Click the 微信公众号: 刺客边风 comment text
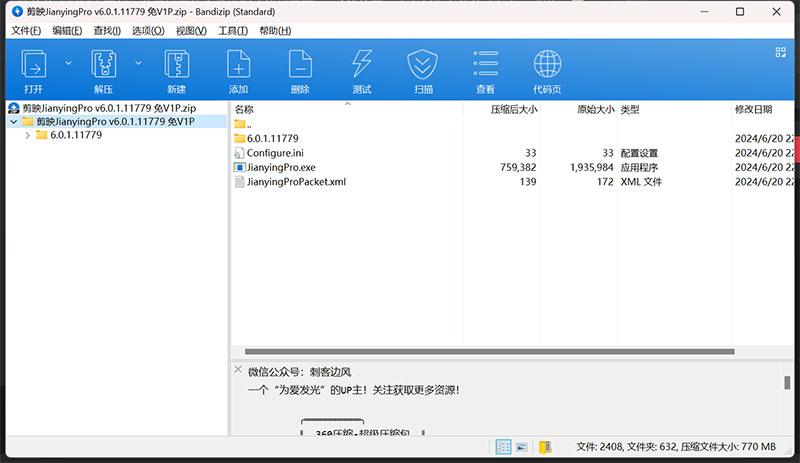 point(299,372)
